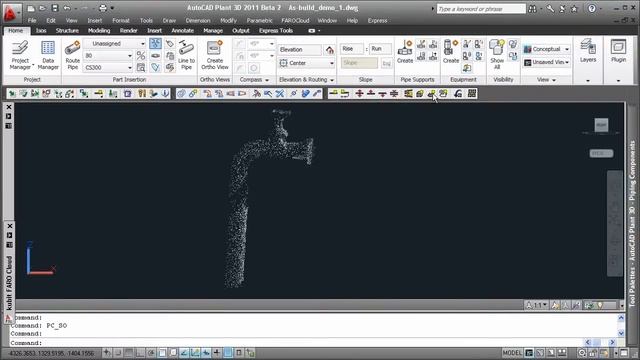Click Create Ortho View
640x360 pixels.
click(x=215, y=55)
